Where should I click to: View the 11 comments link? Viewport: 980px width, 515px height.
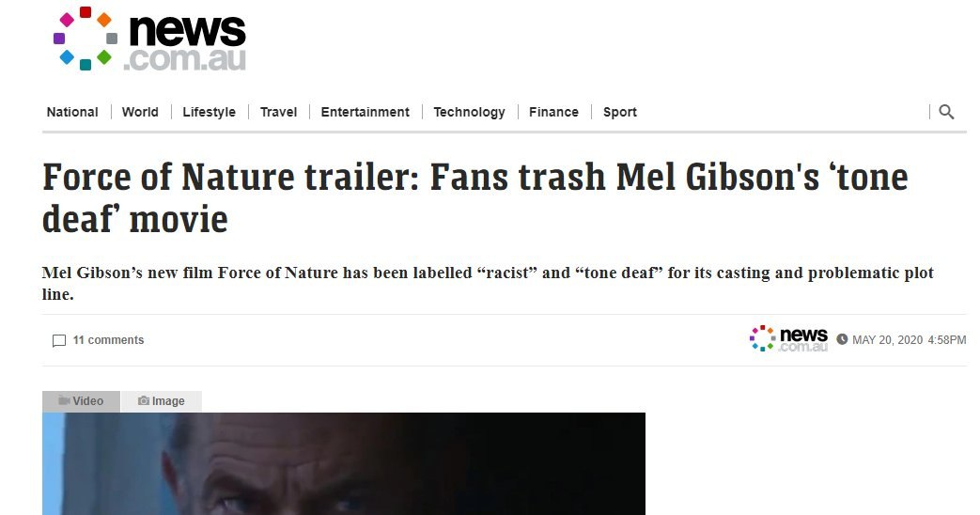(x=108, y=340)
